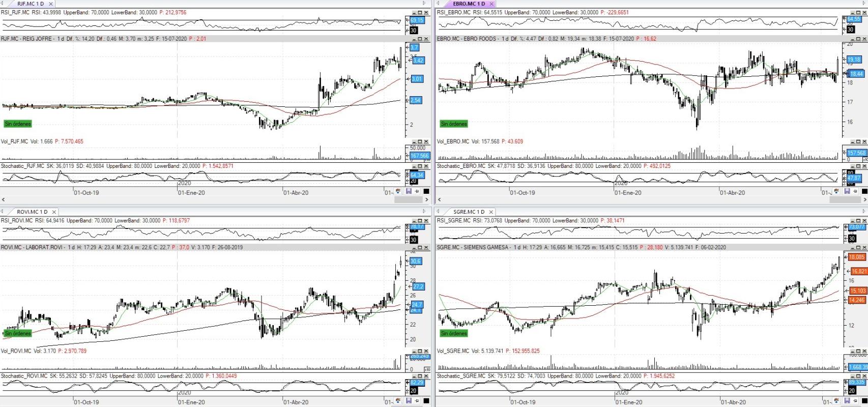Maximize the RSI_RJF.MC indicator panel
868x407 pixels.
click(420, 13)
